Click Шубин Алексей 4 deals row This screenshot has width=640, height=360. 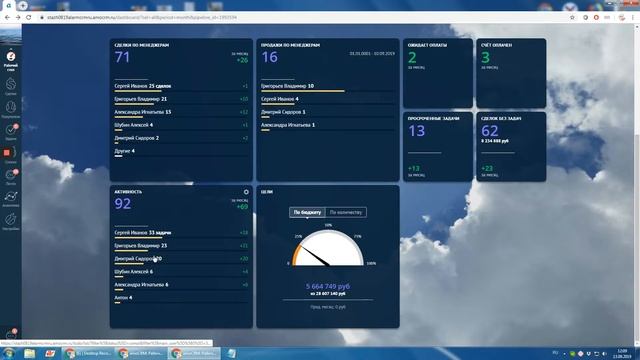181,126
